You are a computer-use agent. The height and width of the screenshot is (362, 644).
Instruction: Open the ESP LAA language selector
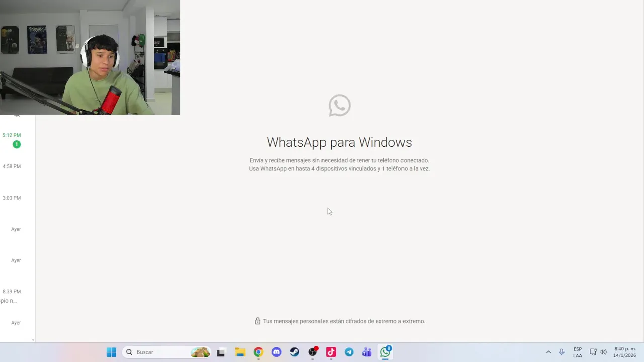(x=578, y=352)
